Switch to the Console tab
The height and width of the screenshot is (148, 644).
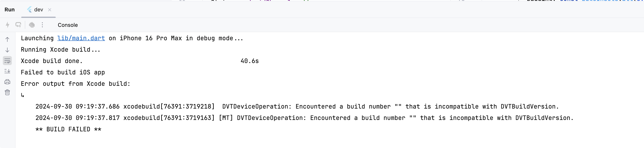68,25
